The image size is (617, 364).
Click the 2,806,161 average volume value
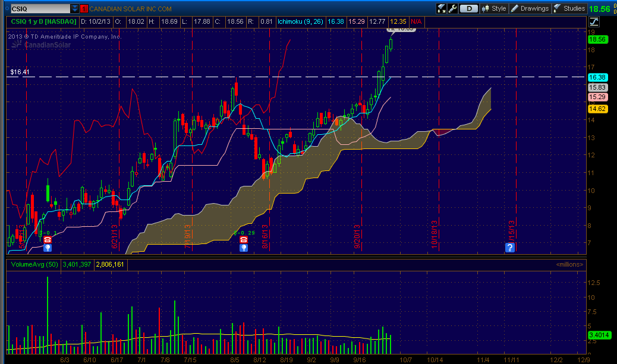[110, 265]
